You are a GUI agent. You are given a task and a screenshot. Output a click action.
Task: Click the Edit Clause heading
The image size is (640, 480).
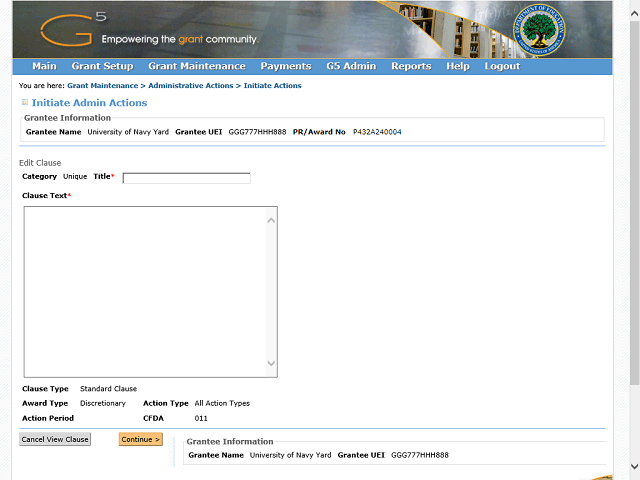pyautogui.click(x=40, y=163)
